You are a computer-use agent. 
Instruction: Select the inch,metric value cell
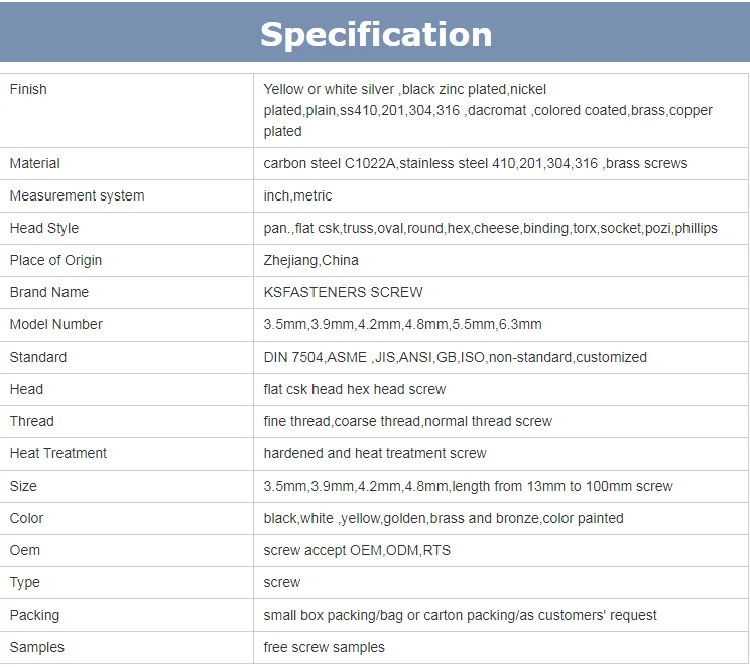[298, 196]
